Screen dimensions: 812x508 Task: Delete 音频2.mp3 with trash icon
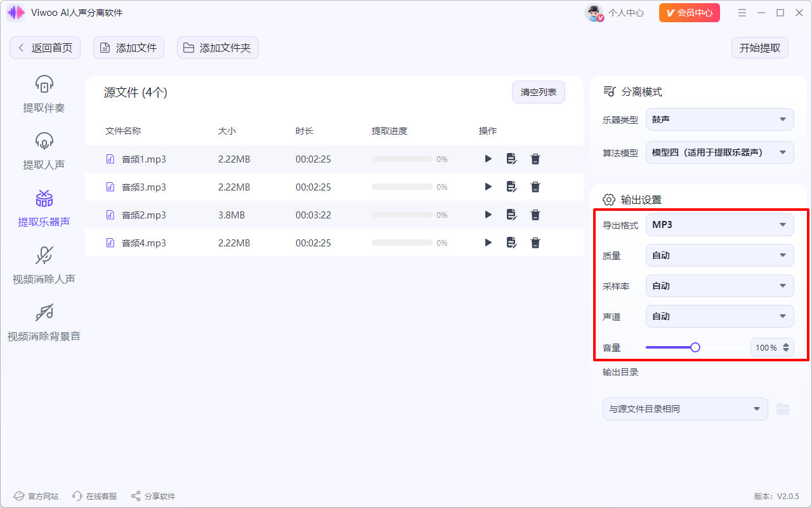[535, 215]
